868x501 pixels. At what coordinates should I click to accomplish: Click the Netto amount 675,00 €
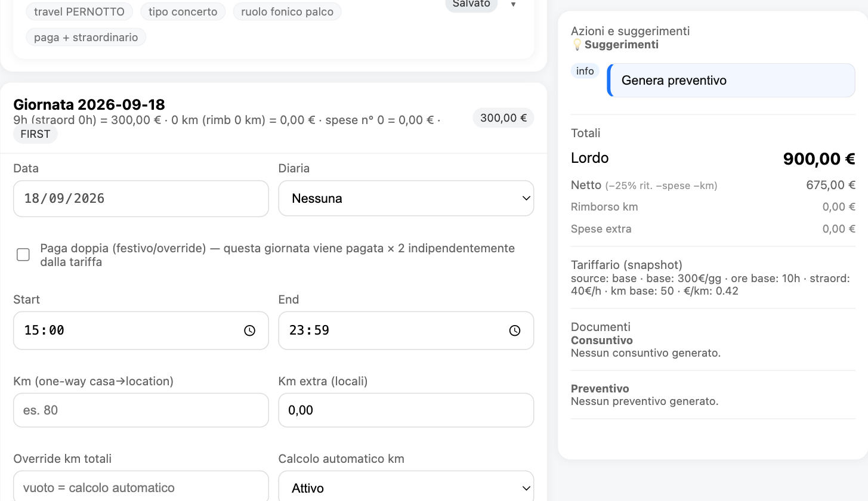point(830,185)
